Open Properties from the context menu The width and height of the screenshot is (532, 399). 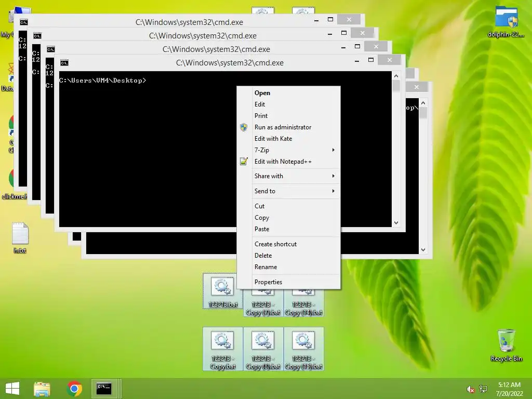coord(288,282)
